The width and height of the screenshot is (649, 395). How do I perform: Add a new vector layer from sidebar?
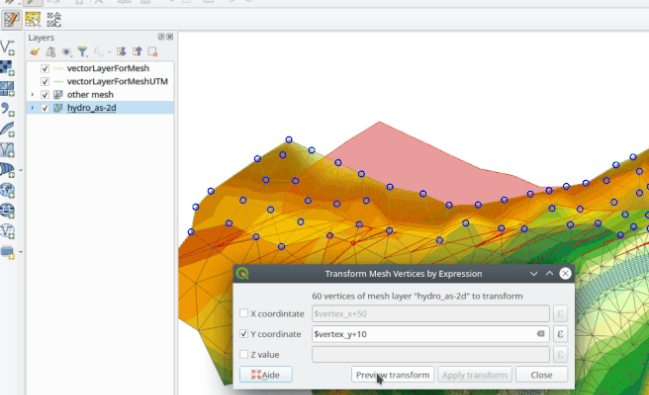click(7, 48)
